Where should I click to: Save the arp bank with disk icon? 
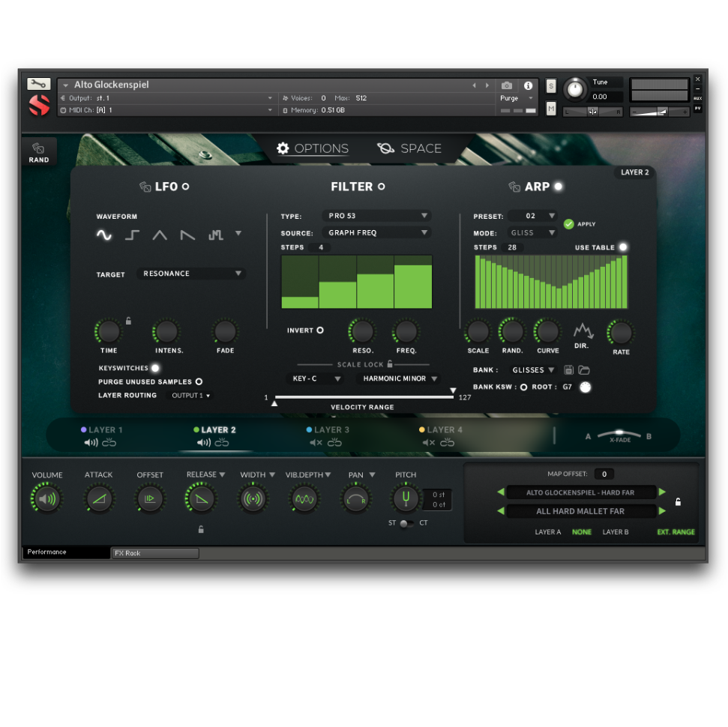568,370
